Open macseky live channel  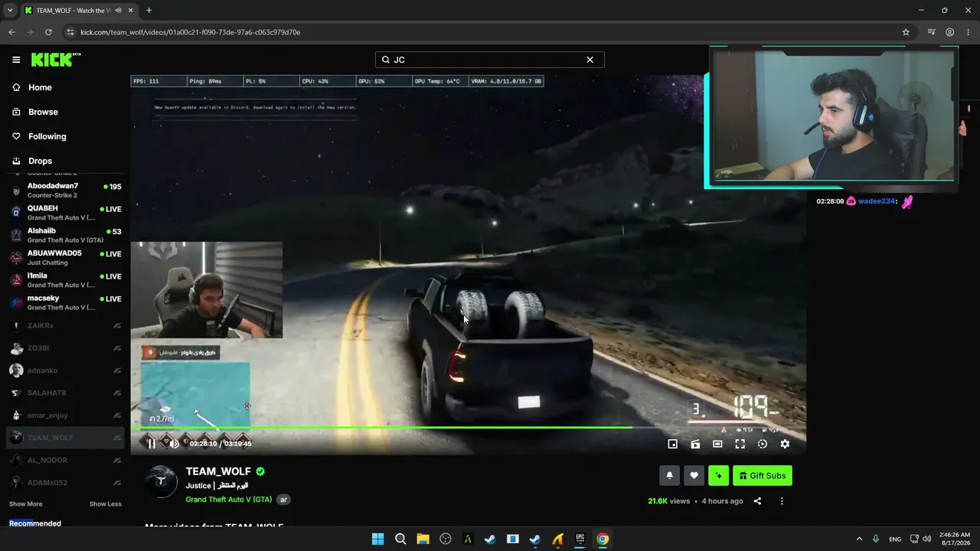(65, 302)
